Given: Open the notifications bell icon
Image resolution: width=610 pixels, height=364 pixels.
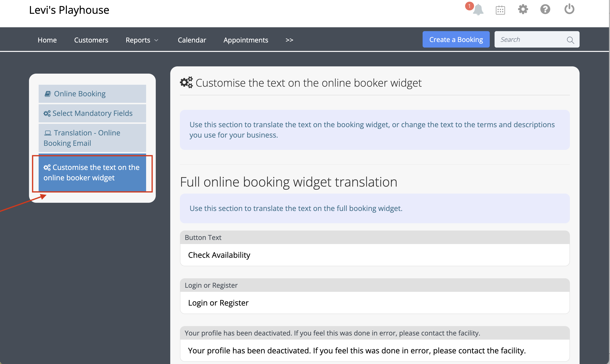Looking at the screenshot, I should [478, 10].
